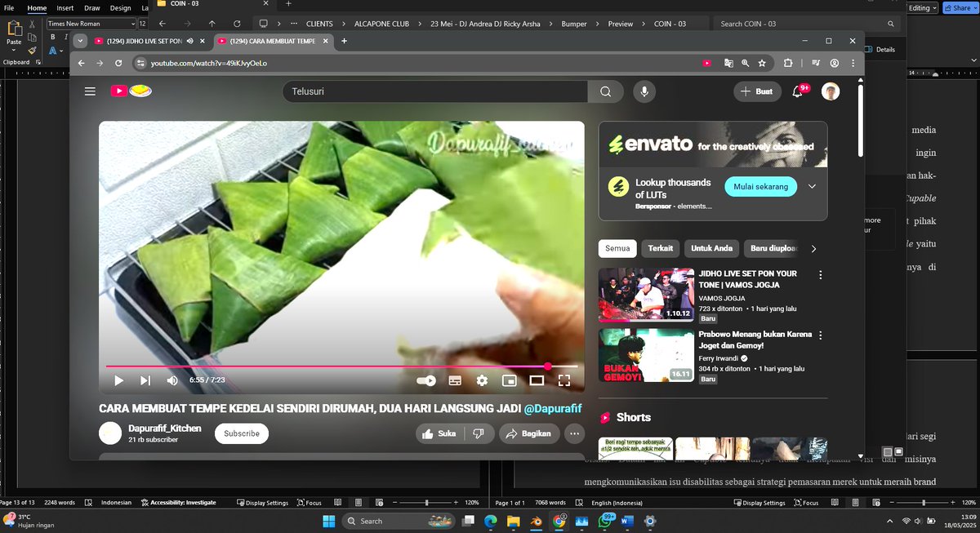Image resolution: width=980 pixels, height=533 pixels.
Task: Switch the video to miniplayer
Action: (509, 380)
